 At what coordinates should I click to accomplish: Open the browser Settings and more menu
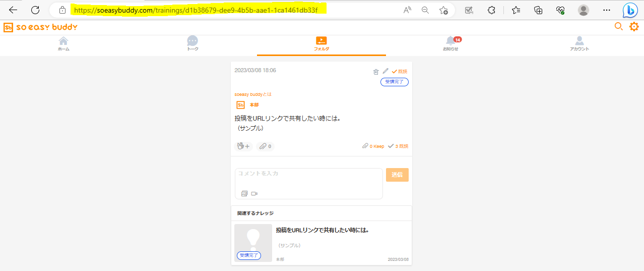pyautogui.click(x=607, y=10)
